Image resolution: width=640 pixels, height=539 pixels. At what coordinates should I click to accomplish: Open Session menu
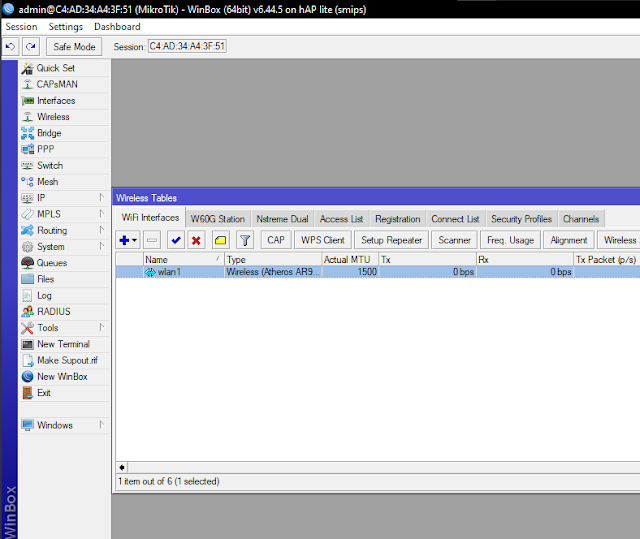pos(22,27)
